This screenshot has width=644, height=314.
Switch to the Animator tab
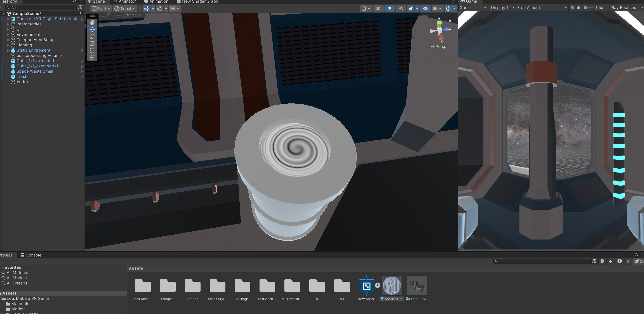pos(125,2)
